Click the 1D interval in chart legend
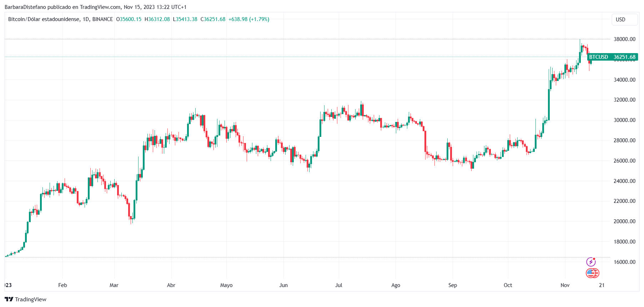644x307 pixels. coord(86,19)
